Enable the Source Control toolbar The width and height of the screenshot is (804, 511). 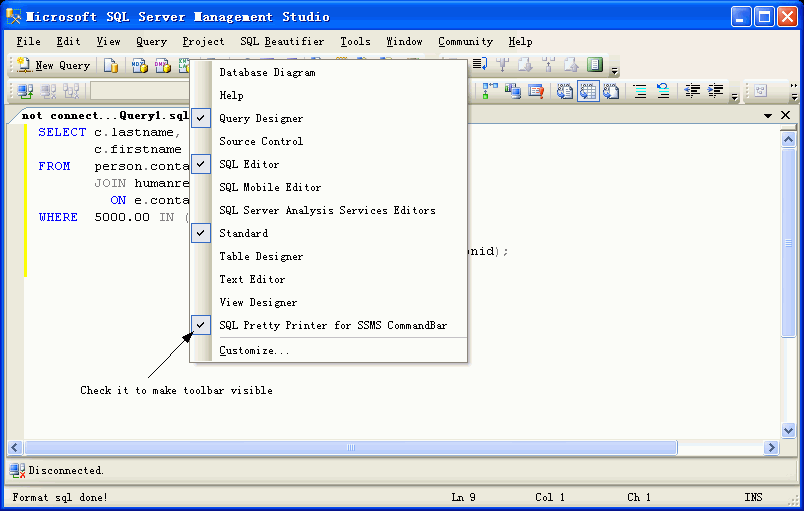pos(328,141)
